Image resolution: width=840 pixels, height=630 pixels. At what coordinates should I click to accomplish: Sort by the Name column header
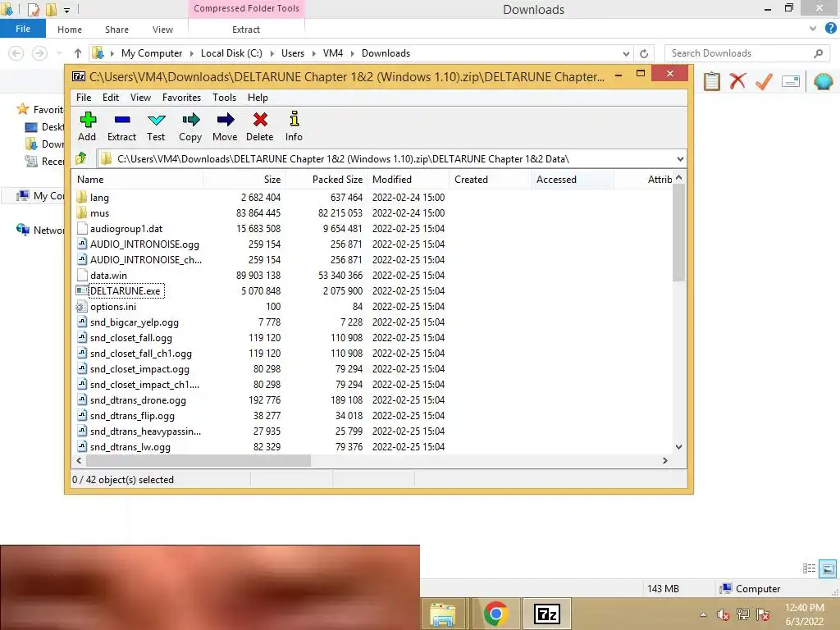coord(137,180)
